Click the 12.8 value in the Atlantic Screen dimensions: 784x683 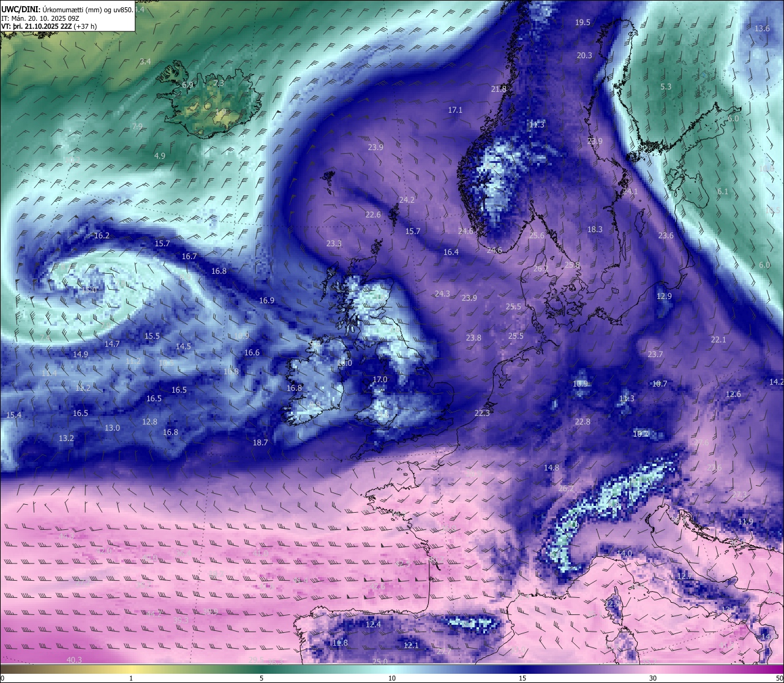point(149,421)
